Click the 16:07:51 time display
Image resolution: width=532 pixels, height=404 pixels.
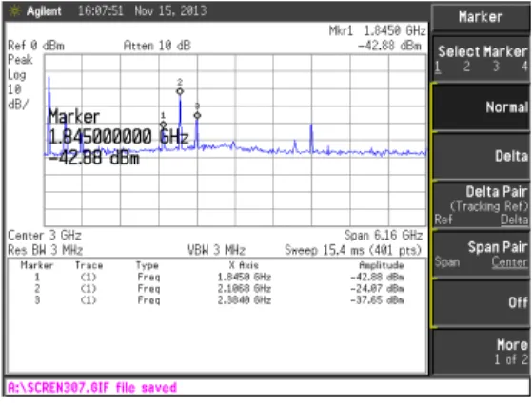click(101, 10)
